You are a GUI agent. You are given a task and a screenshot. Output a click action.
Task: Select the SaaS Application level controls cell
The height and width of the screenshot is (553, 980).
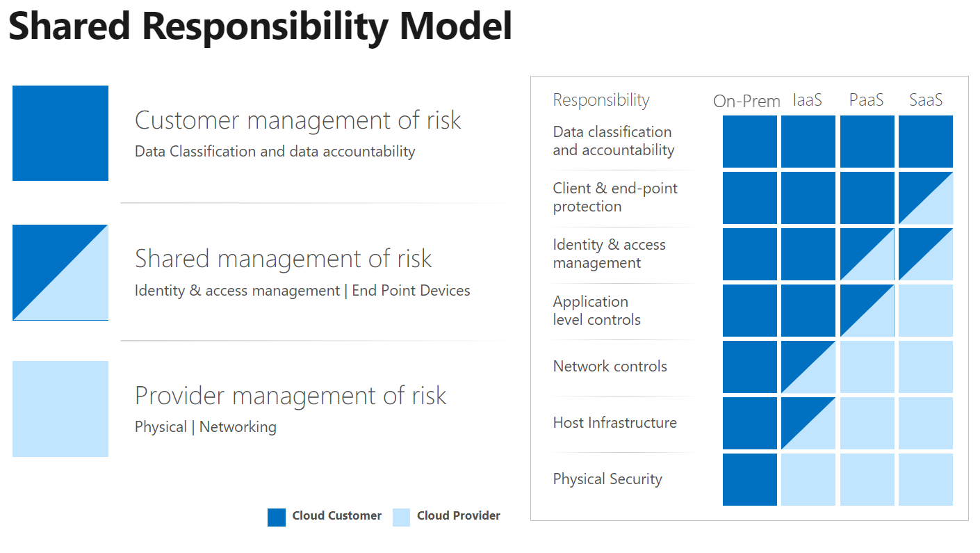coord(925,311)
